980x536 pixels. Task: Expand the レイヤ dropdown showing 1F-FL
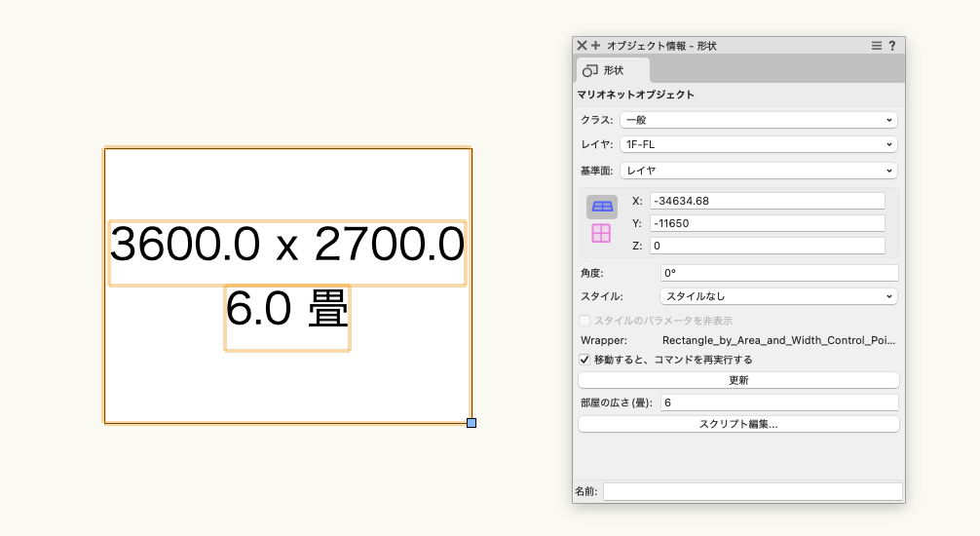[x=758, y=144]
